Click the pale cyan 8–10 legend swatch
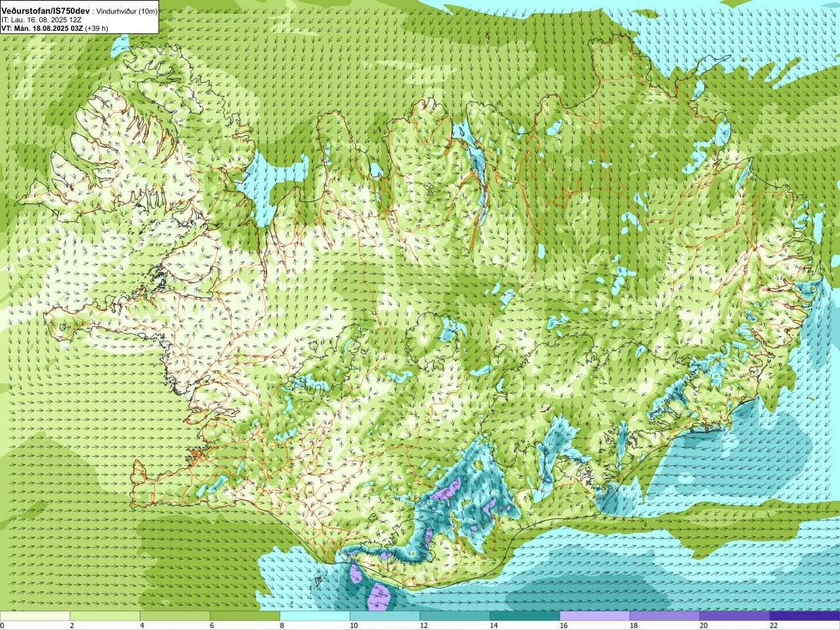The height and width of the screenshot is (630, 840). (315, 616)
